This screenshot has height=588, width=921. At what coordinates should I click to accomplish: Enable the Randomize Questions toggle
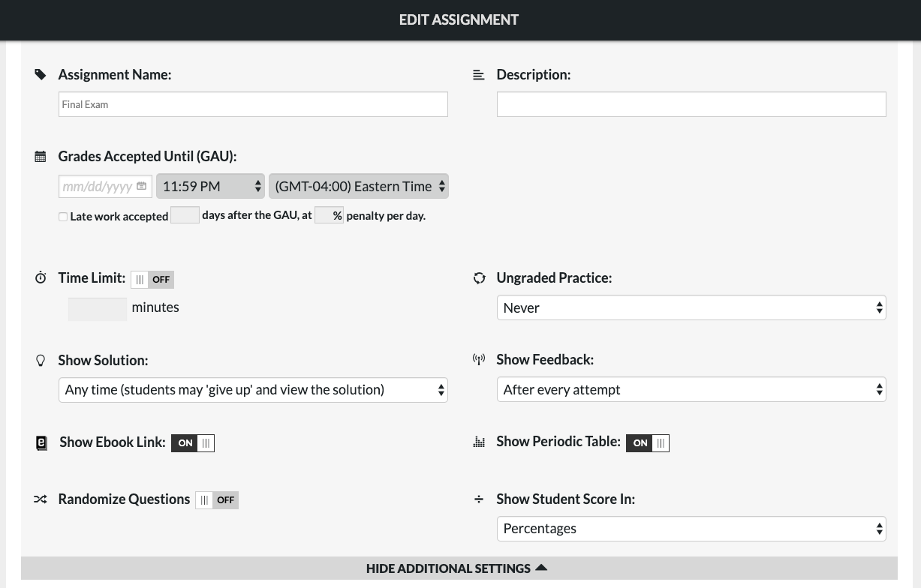pyautogui.click(x=217, y=500)
